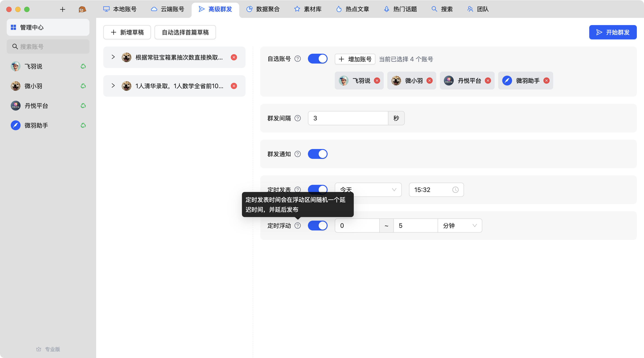The height and width of the screenshot is (358, 644).
Task: Click the 新增草稿 button
Action: tap(127, 32)
